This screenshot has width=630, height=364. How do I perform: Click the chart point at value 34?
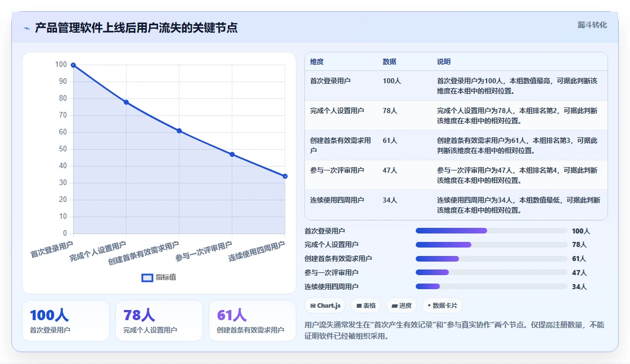pos(285,177)
